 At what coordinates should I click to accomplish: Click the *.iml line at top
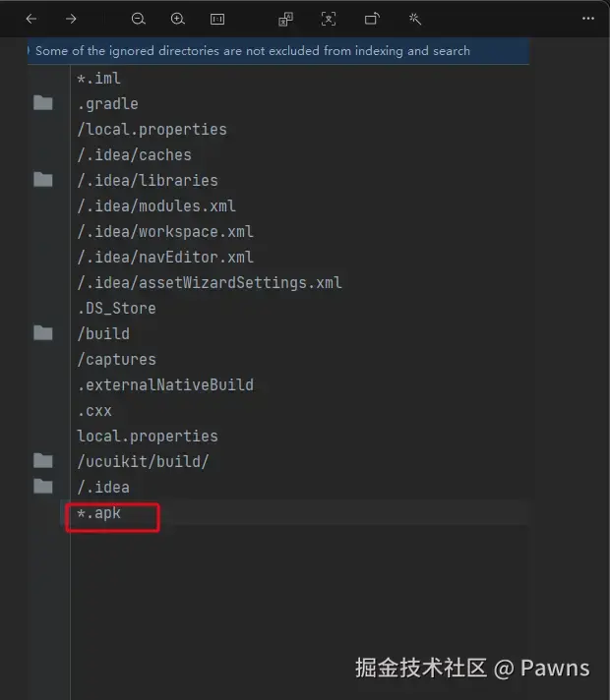coord(99,78)
